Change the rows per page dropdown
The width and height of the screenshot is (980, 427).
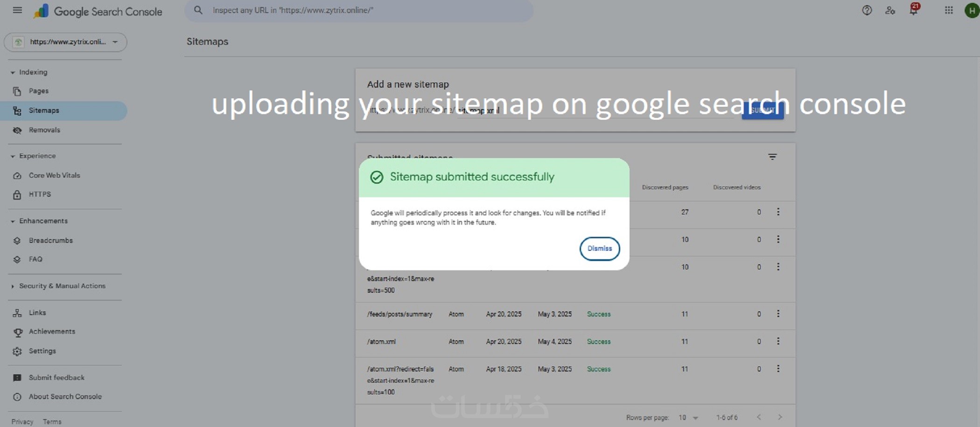click(x=688, y=418)
